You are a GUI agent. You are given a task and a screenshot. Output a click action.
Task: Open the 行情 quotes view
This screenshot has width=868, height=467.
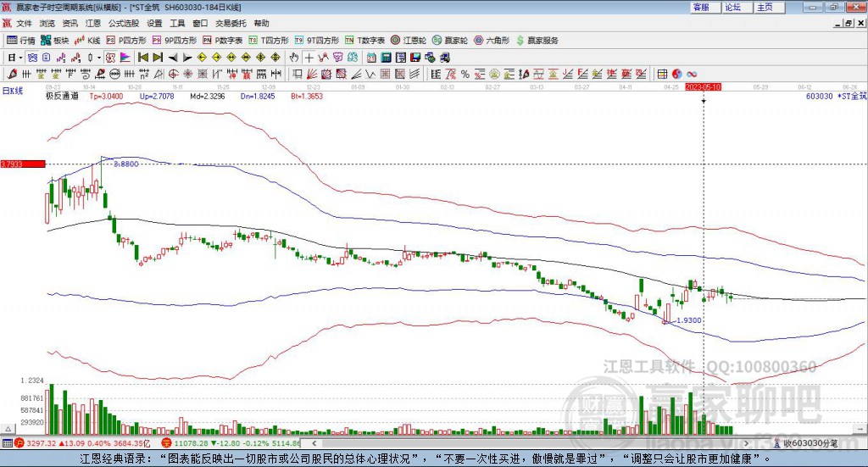pyautogui.click(x=20, y=41)
